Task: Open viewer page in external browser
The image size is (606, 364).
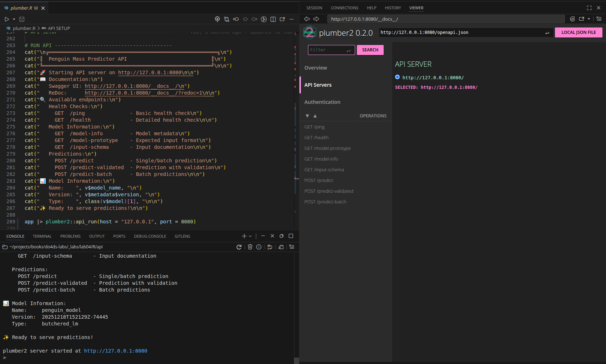Action: point(582,19)
